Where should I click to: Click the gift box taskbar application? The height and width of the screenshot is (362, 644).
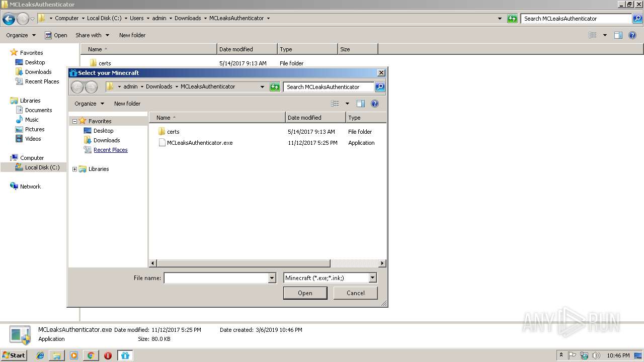pyautogui.click(x=125, y=355)
